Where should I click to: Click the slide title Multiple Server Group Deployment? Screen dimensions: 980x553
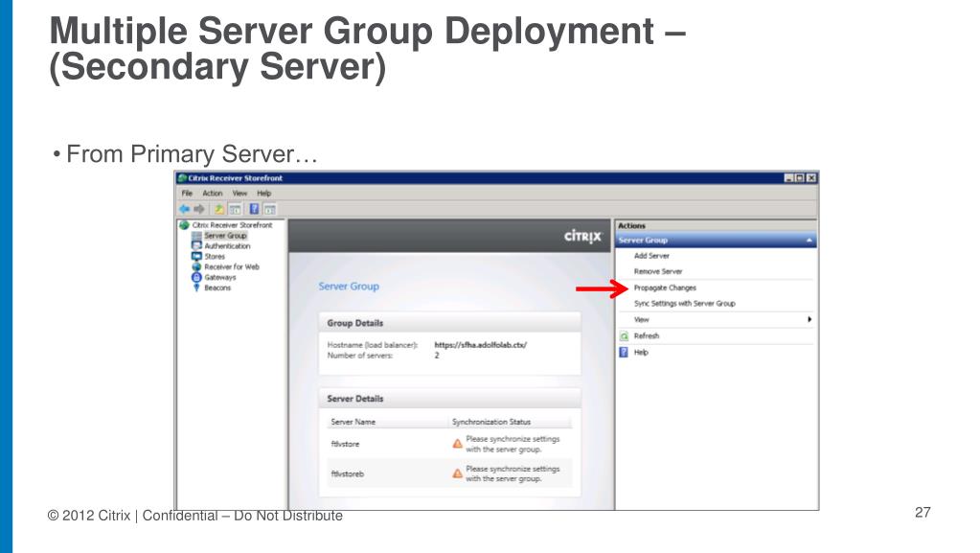point(368,49)
